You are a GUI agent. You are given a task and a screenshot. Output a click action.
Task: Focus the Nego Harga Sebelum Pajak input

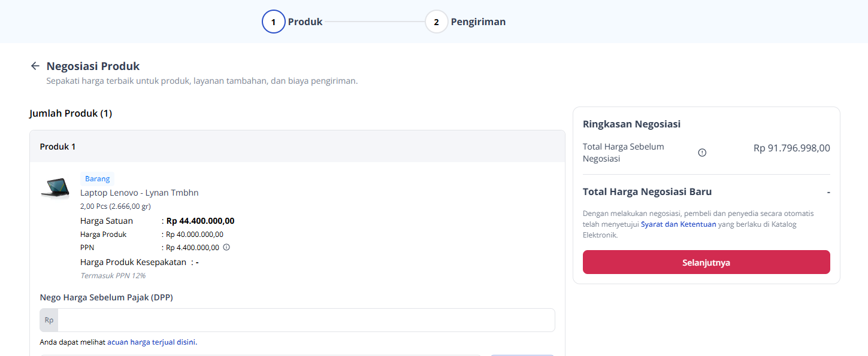[x=306, y=320]
